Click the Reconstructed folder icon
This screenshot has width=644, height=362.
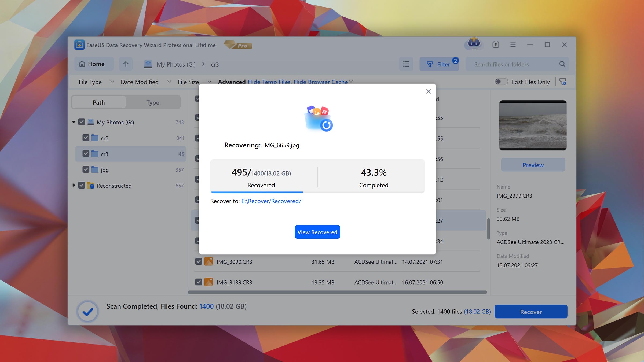click(x=90, y=185)
